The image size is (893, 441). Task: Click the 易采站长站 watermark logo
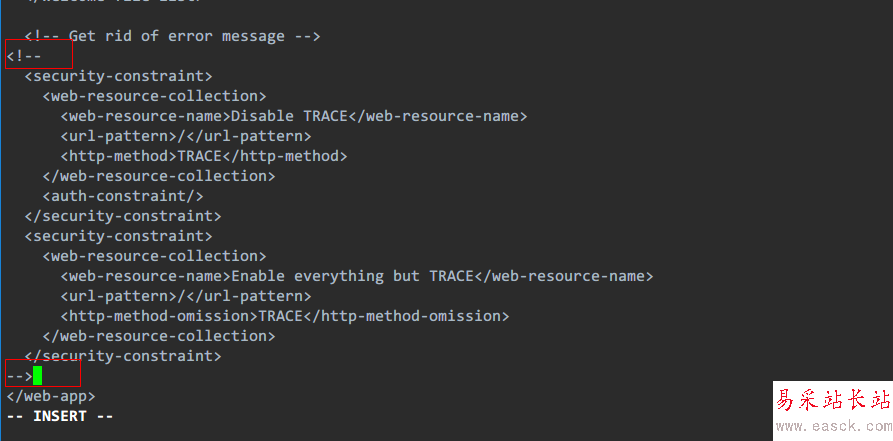click(x=833, y=402)
